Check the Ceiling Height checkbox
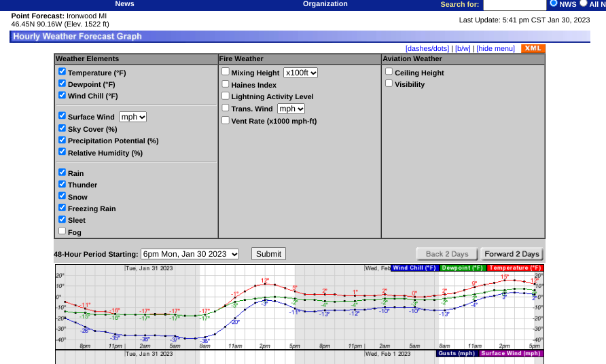The width and height of the screenshot is (606, 364). tap(389, 71)
